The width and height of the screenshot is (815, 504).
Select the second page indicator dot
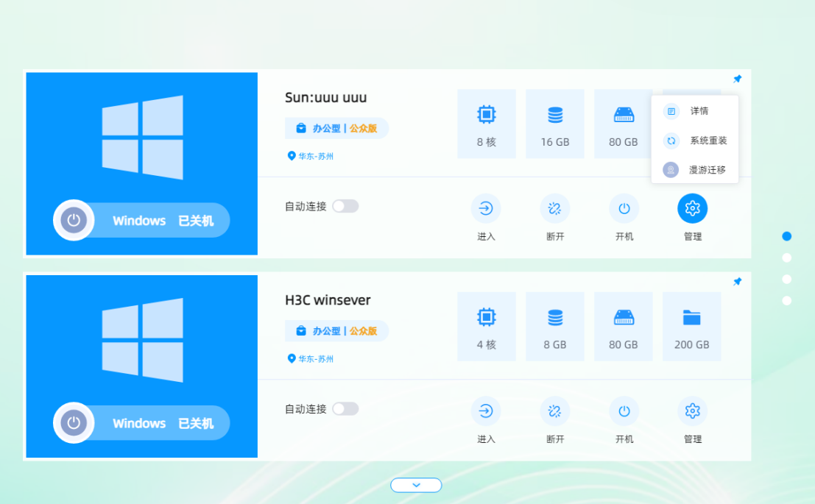pos(787,258)
